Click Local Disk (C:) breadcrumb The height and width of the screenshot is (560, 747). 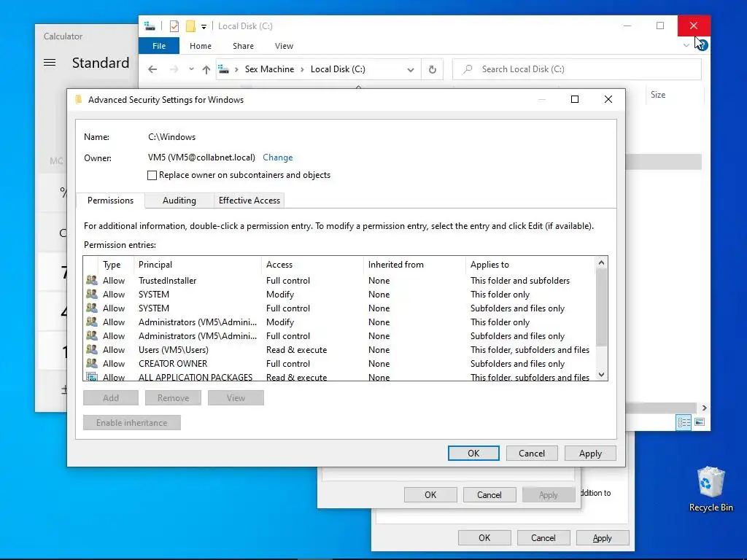(x=338, y=69)
